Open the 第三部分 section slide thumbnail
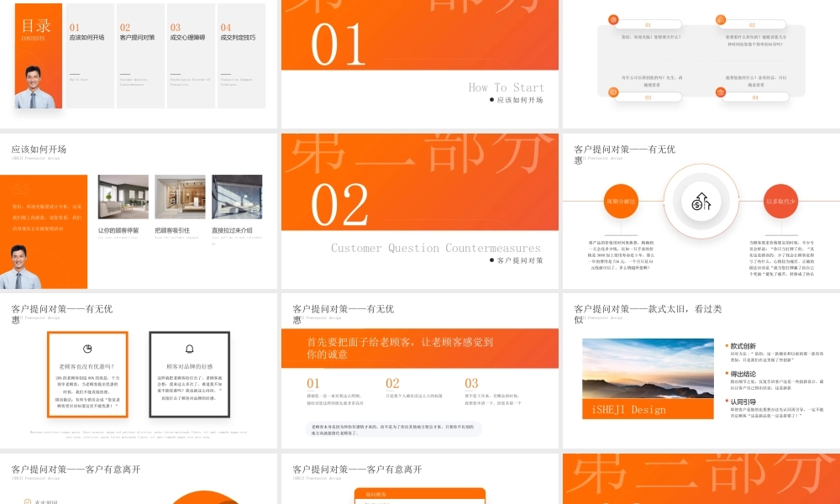 701,479
